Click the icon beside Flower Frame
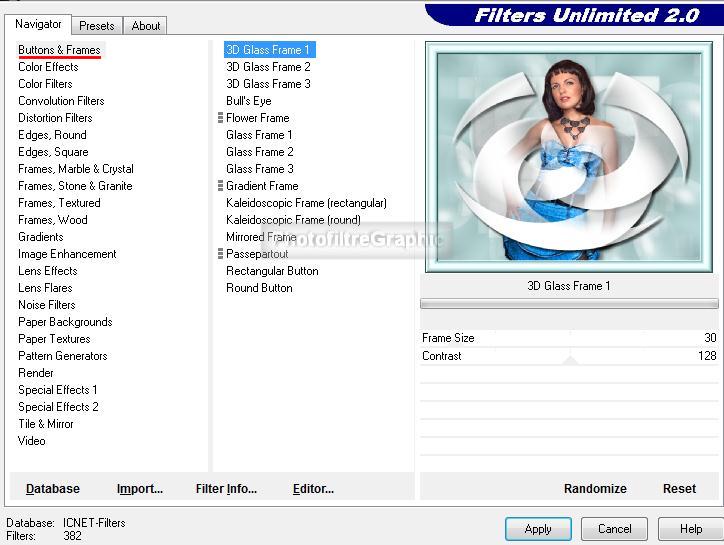The height and width of the screenshot is (545, 724). tap(220, 118)
